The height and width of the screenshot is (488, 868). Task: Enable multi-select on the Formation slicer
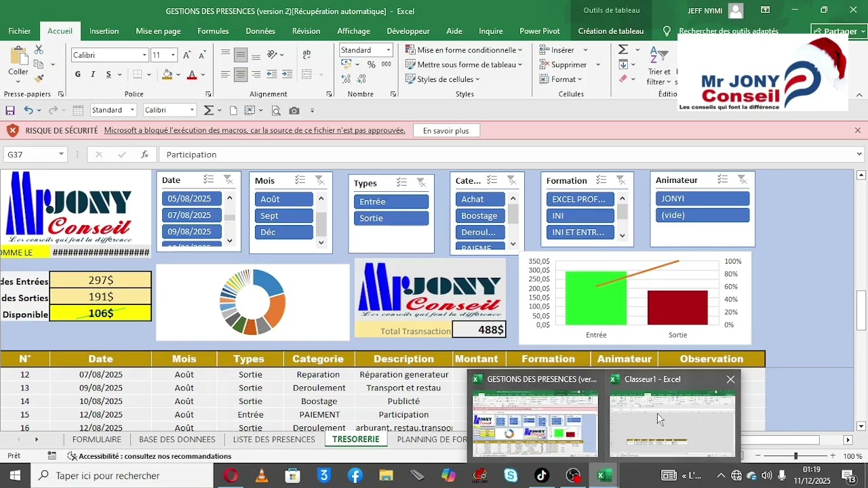point(601,180)
